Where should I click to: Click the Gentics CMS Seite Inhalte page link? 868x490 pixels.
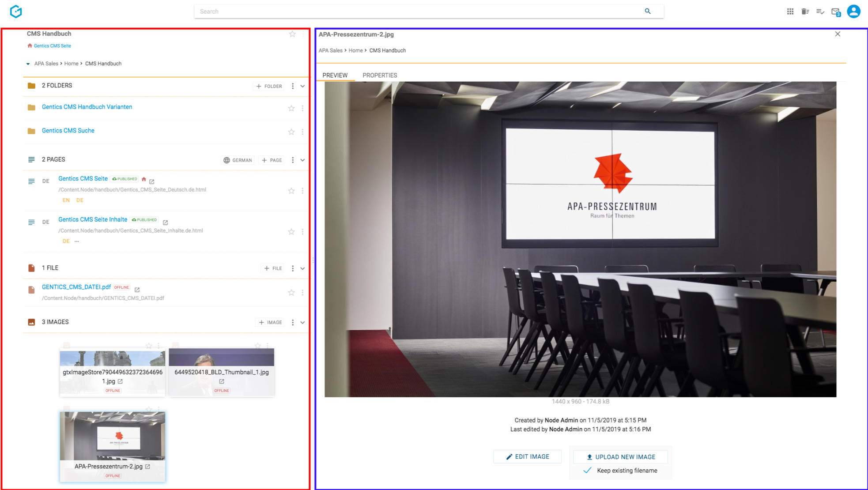pos(92,219)
